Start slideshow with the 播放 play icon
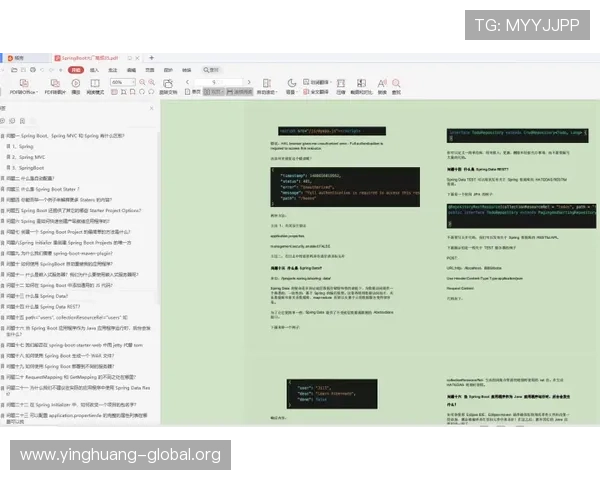Viewport: 600px width, 480px height. pos(76,83)
